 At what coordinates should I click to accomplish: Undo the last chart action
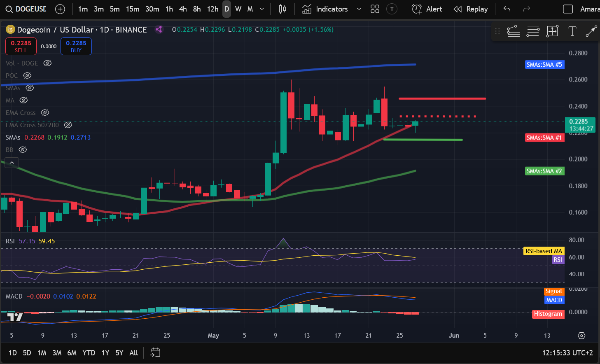(507, 9)
